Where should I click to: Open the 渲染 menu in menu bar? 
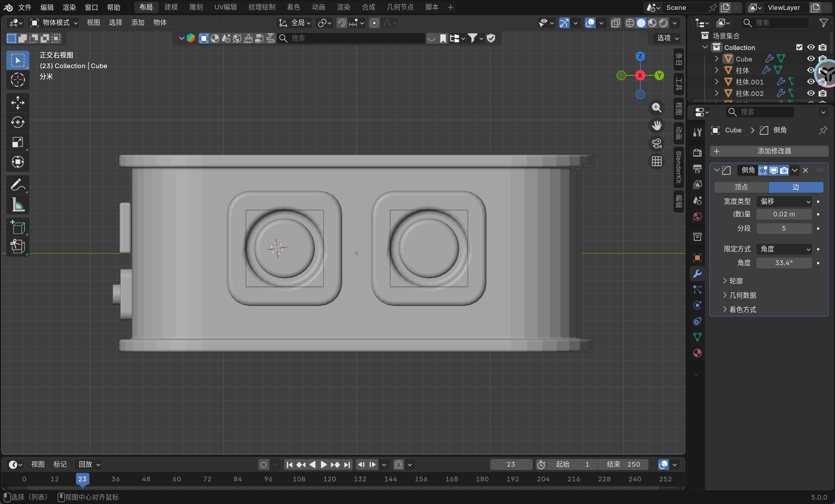[x=69, y=7]
